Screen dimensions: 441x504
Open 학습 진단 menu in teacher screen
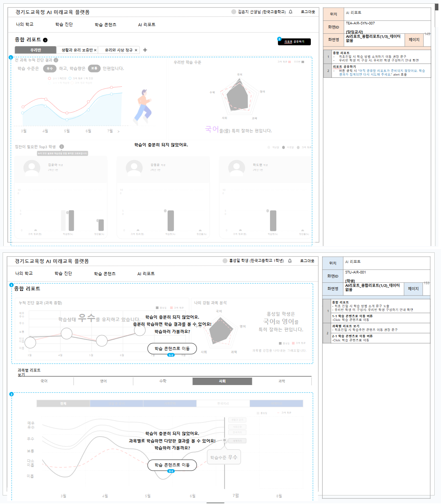[64, 24]
